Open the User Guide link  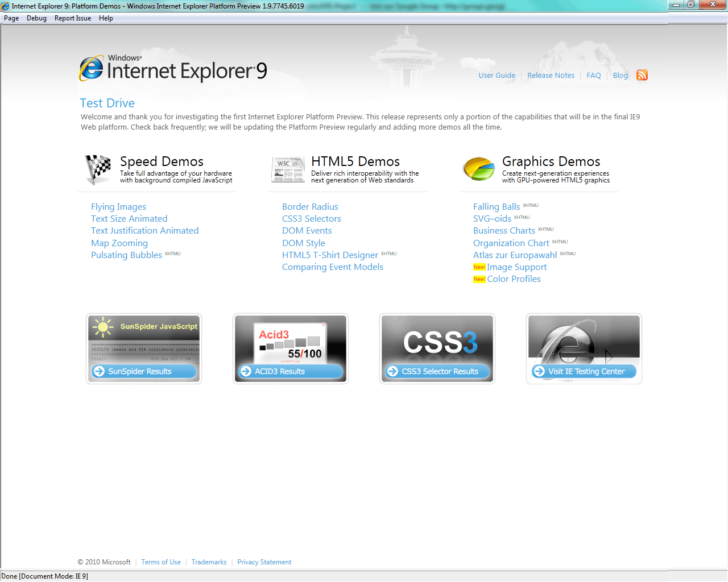point(497,75)
